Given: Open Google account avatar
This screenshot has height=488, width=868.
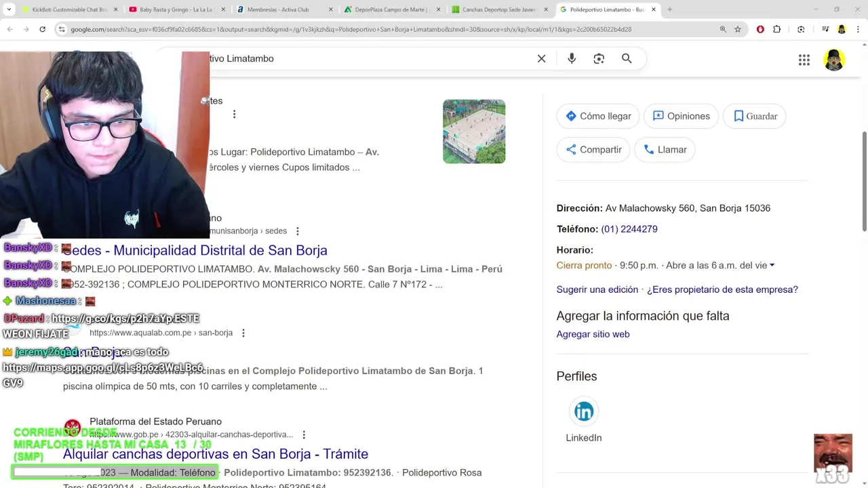Looking at the screenshot, I should pyautogui.click(x=834, y=60).
